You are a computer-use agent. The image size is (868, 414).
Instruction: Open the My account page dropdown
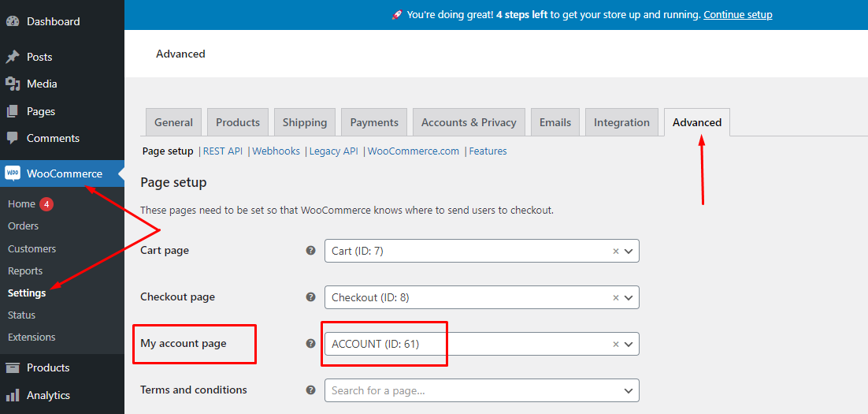pyautogui.click(x=481, y=344)
